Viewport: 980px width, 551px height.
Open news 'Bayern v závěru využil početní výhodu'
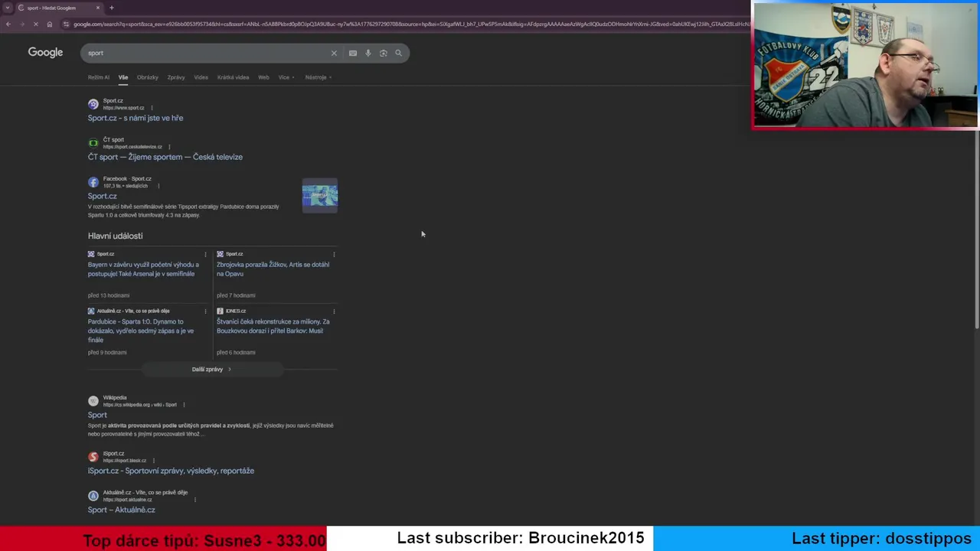pos(143,269)
